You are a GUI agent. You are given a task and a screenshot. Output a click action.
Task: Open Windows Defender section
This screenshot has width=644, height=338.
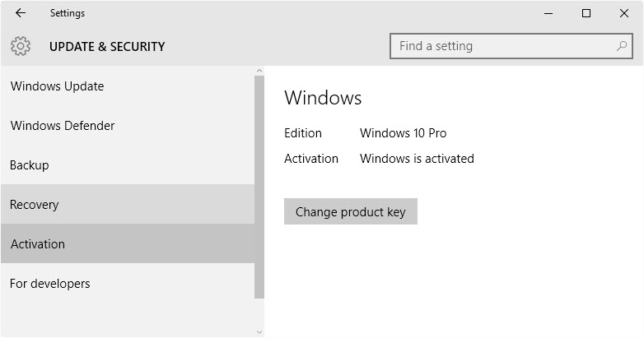[128, 126]
